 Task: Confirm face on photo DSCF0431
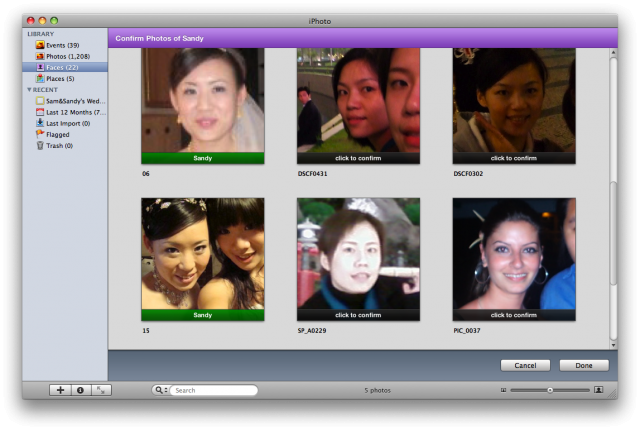tap(359, 158)
